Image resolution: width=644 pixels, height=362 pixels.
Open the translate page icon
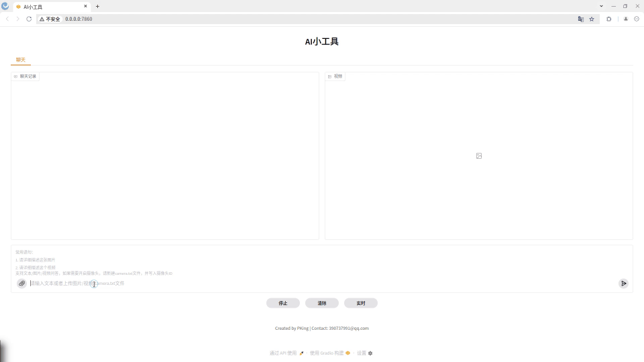[x=581, y=19]
